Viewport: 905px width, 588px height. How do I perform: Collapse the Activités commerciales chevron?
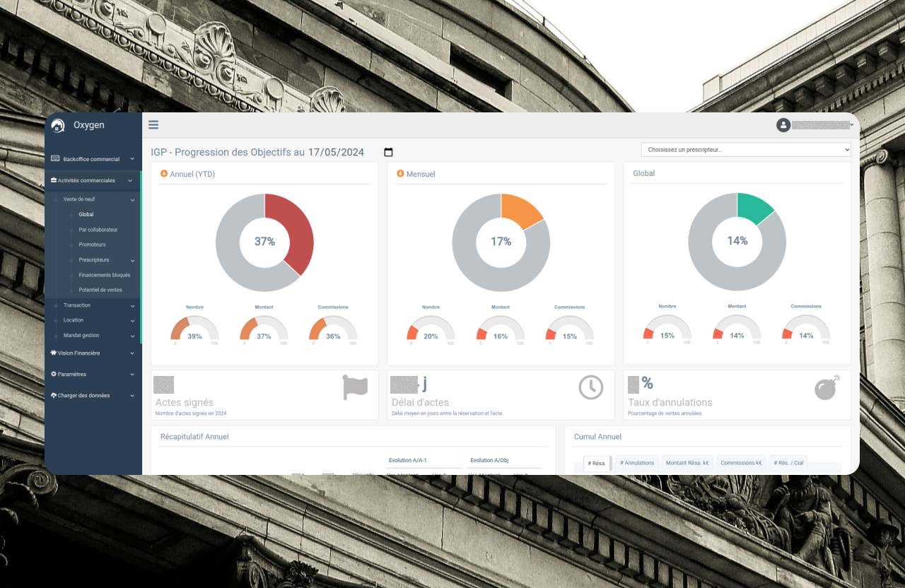pyautogui.click(x=130, y=181)
